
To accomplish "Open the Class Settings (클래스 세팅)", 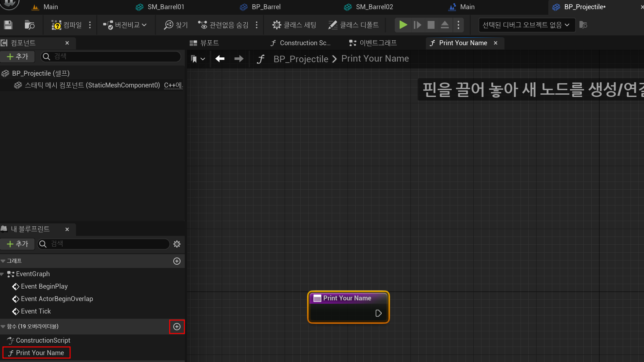I will coord(294,25).
